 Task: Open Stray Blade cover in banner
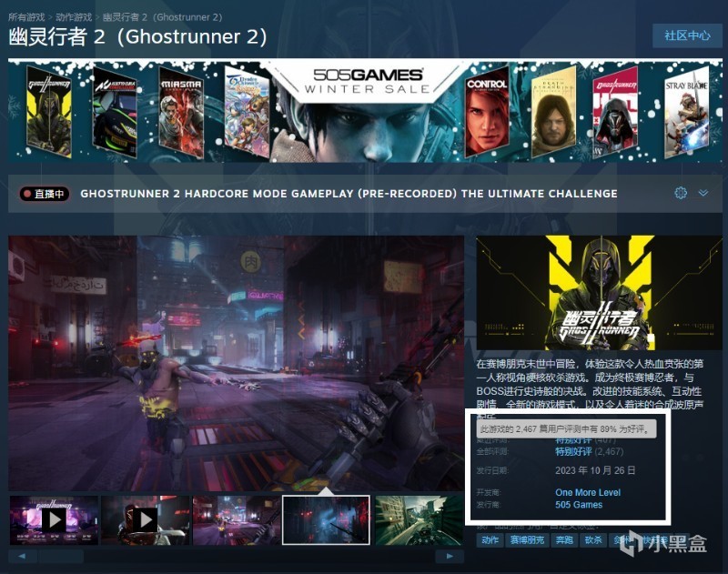click(687, 112)
